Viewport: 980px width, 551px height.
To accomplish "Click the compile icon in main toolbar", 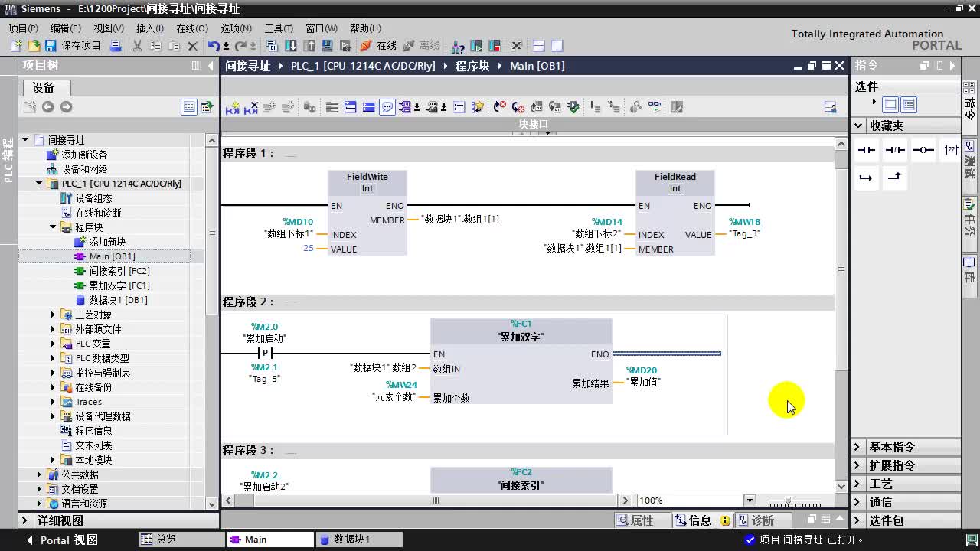I will pyautogui.click(x=272, y=46).
